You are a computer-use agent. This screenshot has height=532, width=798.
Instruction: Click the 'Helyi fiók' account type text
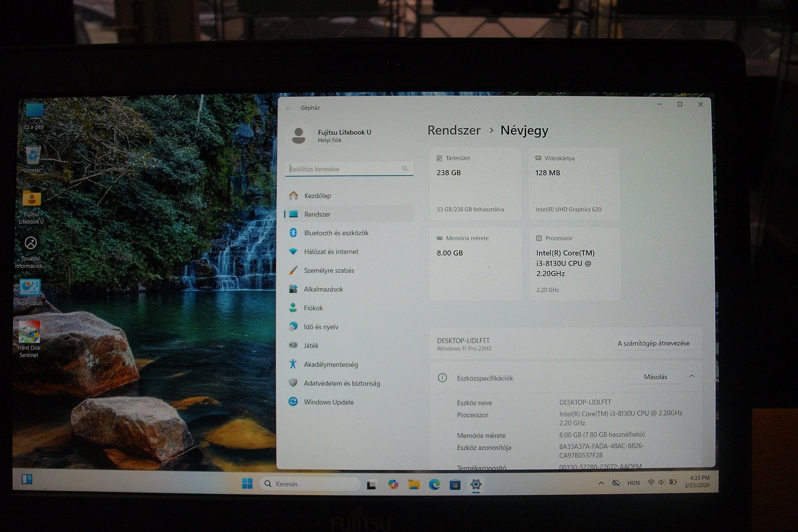click(x=329, y=140)
